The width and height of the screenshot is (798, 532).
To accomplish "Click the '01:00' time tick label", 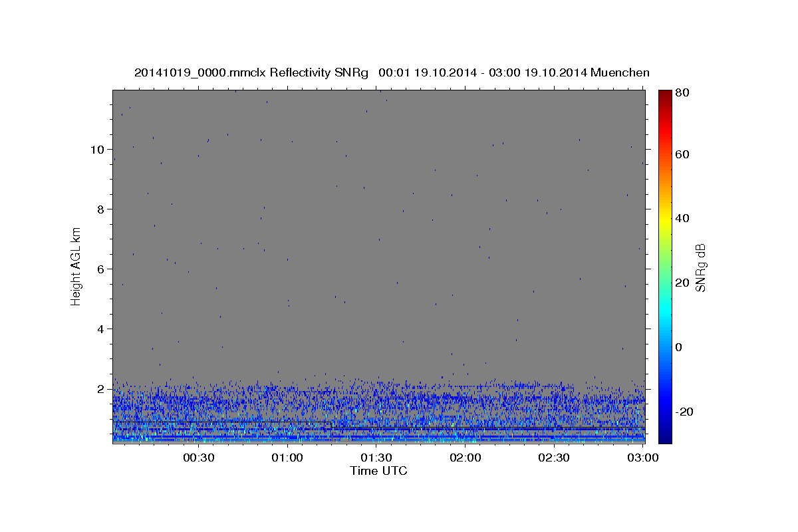I will pos(288,458).
